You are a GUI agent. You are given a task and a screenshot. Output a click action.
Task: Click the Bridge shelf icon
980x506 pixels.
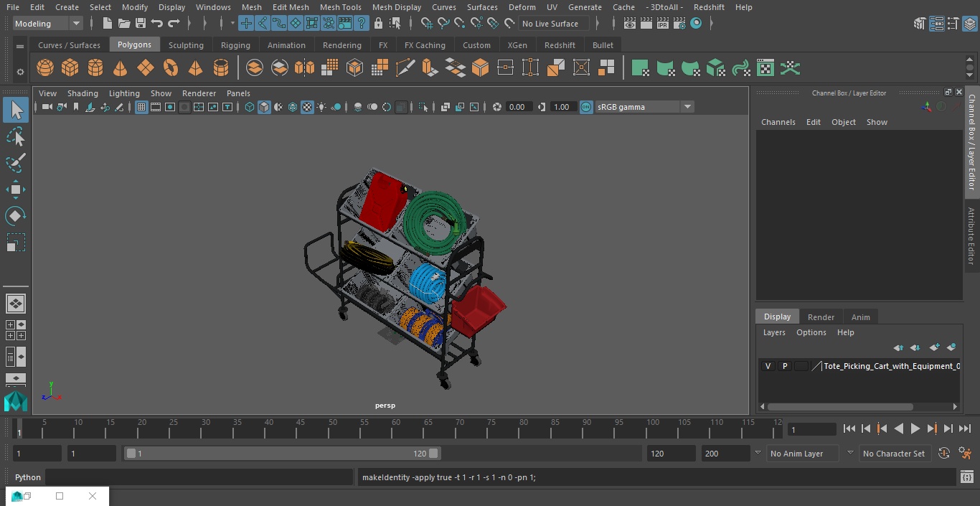click(455, 68)
